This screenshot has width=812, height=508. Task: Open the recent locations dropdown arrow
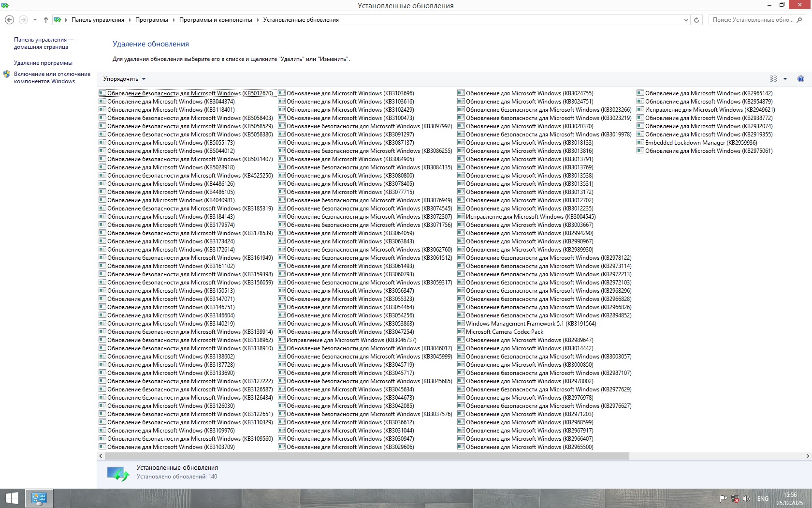35,20
